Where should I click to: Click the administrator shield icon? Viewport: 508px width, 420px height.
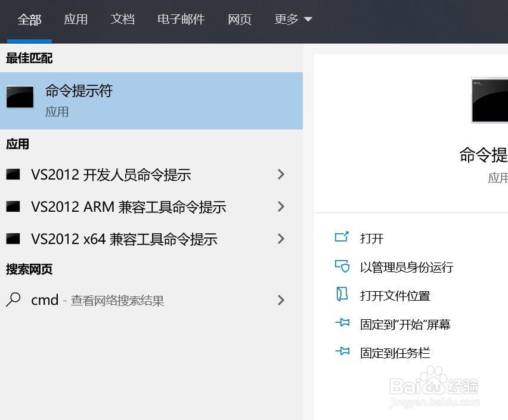pyautogui.click(x=342, y=266)
